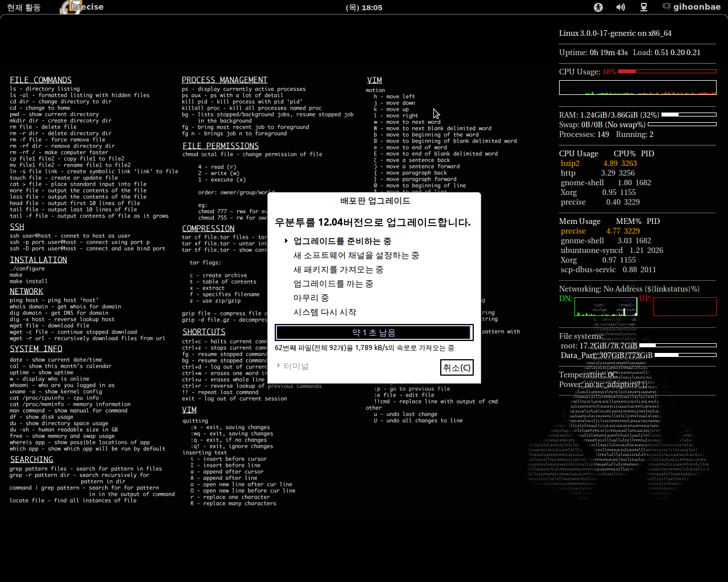Open the network connection icon in top bar
Viewport: 728px width, 582px height.
pyautogui.click(x=644, y=7)
